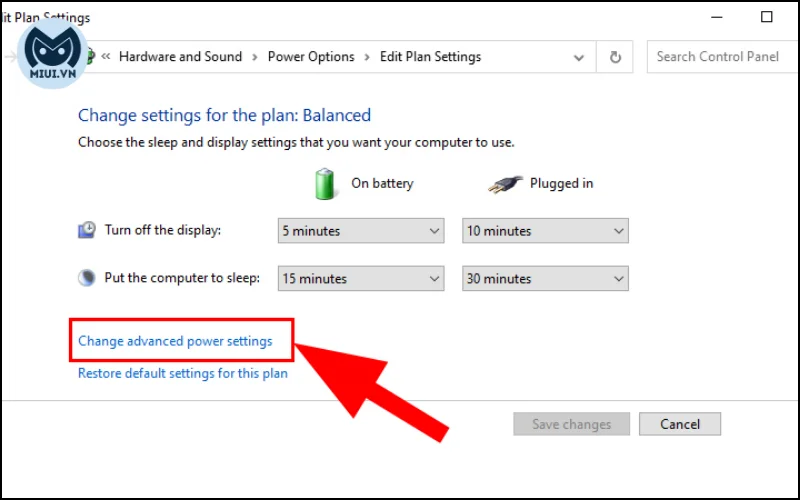Click the monitor clock icon by Turn off display
The image size is (800, 500).
click(87, 230)
